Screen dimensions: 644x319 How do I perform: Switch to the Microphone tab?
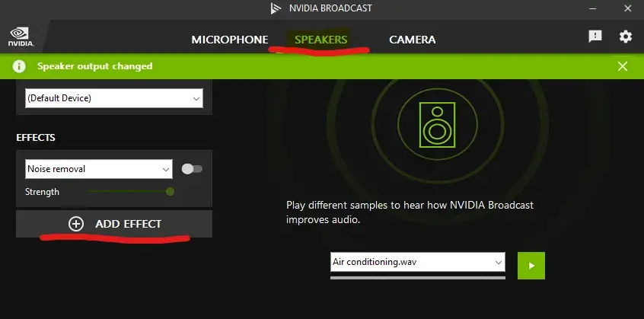point(230,40)
